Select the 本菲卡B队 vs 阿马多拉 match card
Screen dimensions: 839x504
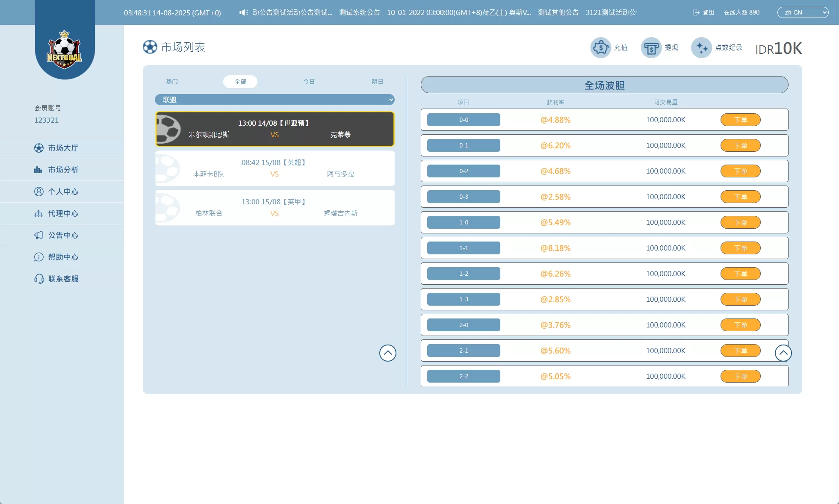tap(275, 168)
